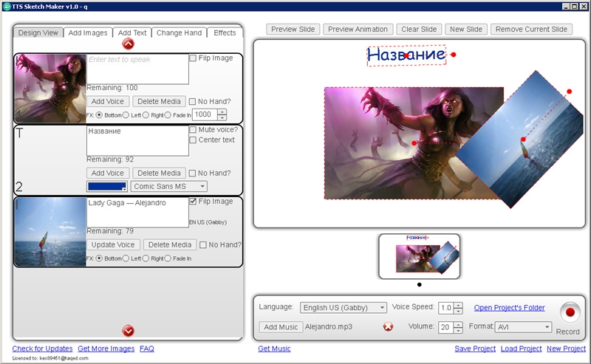Image resolution: width=591 pixels, height=364 pixels.
Task: Toggle No Hand for the text item
Action: coord(192,173)
